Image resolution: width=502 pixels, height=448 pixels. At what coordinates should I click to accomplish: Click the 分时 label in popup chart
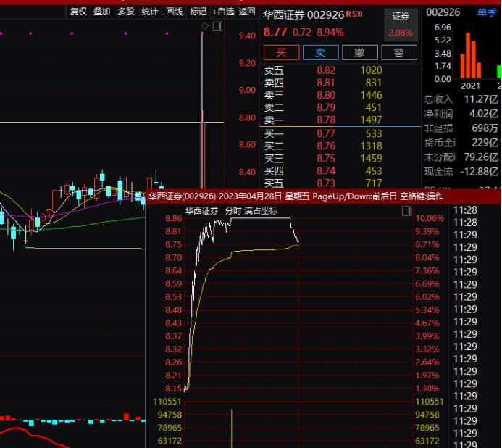233,210
